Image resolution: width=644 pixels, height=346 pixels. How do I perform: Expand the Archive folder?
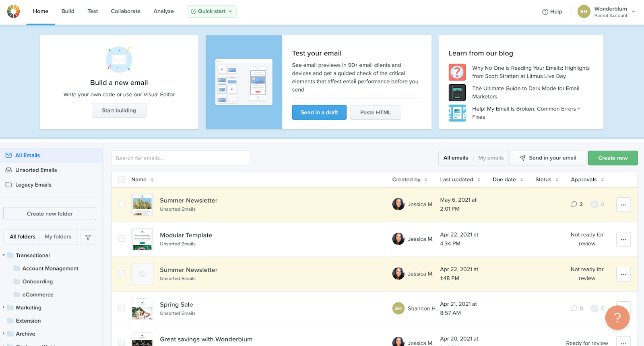point(4,334)
